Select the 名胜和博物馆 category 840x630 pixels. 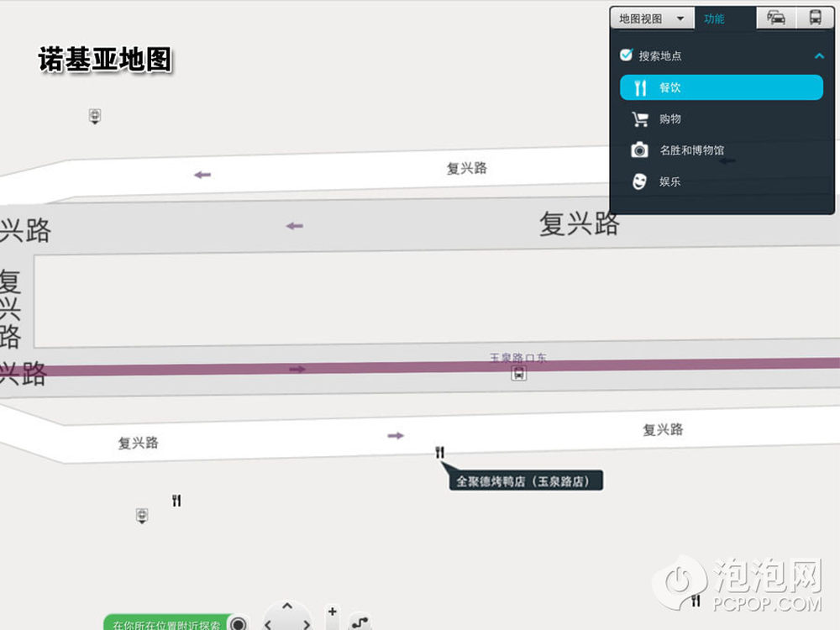click(x=721, y=150)
